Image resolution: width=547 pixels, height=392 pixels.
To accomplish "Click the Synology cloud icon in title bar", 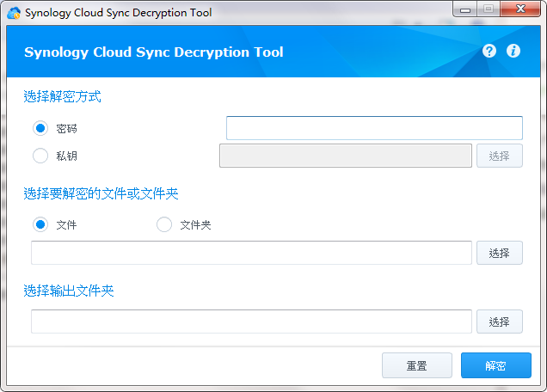I will (14, 13).
